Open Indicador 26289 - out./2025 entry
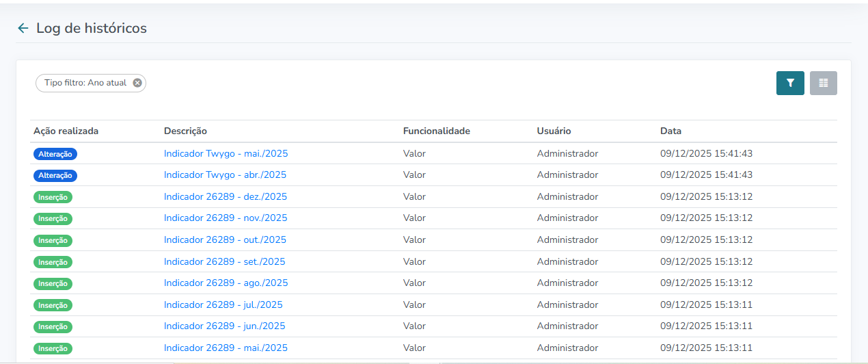The width and height of the screenshot is (868, 364). click(225, 239)
